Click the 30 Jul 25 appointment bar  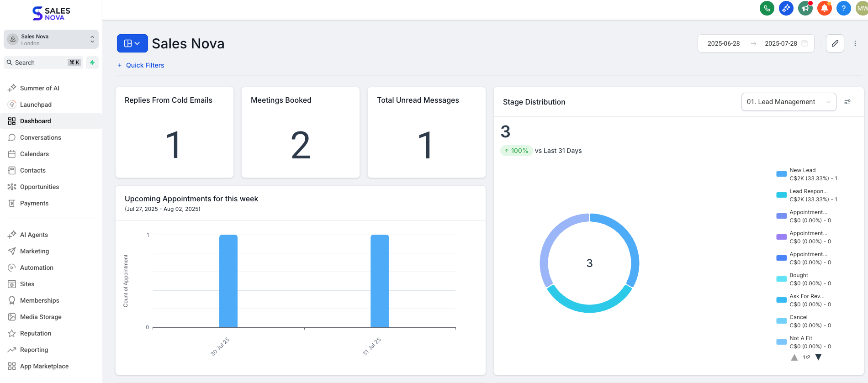coord(228,281)
